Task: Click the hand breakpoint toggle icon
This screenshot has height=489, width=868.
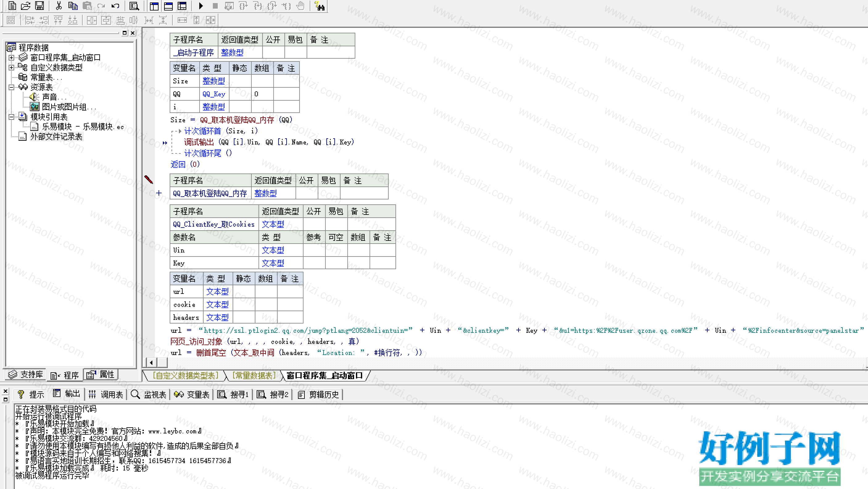Action: 300,6
